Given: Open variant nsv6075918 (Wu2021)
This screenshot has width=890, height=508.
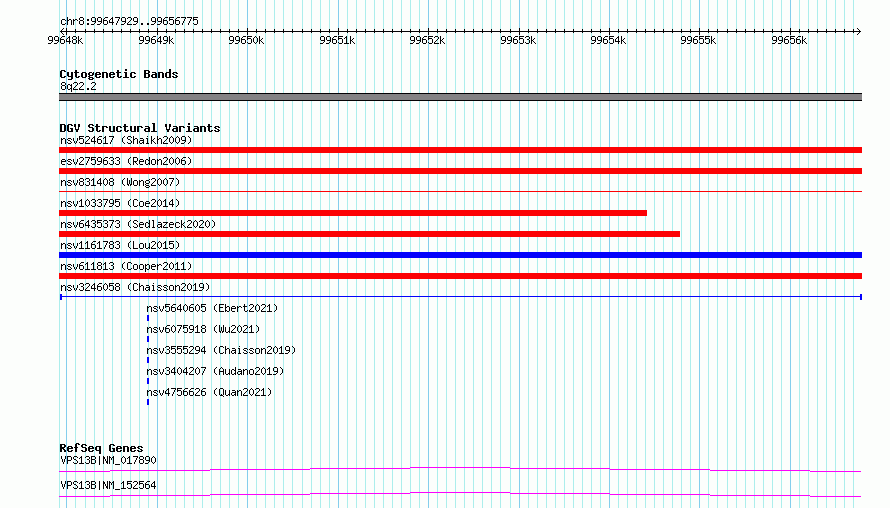Looking at the screenshot, I should point(203,329).
